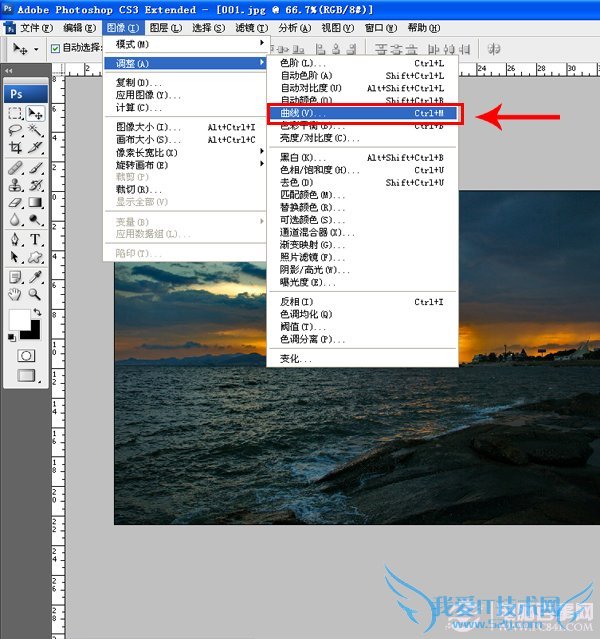Screen dimensions: 600x639
Task: Open the 编辑 menu
Action: pyautogui.click(x=79, y=28)
